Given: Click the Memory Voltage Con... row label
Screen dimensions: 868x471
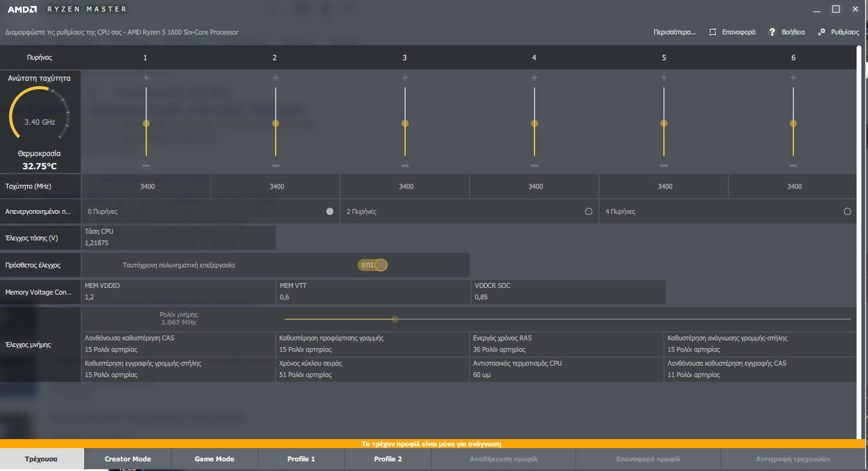Looking at the screenshot, I should click(39, 292).
